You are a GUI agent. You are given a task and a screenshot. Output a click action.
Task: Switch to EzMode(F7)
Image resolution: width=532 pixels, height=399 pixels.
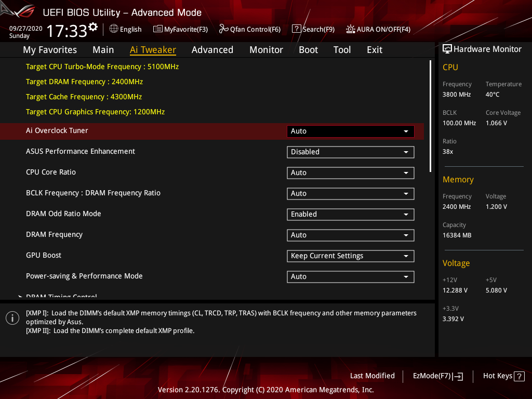click(x=437, y=376)
